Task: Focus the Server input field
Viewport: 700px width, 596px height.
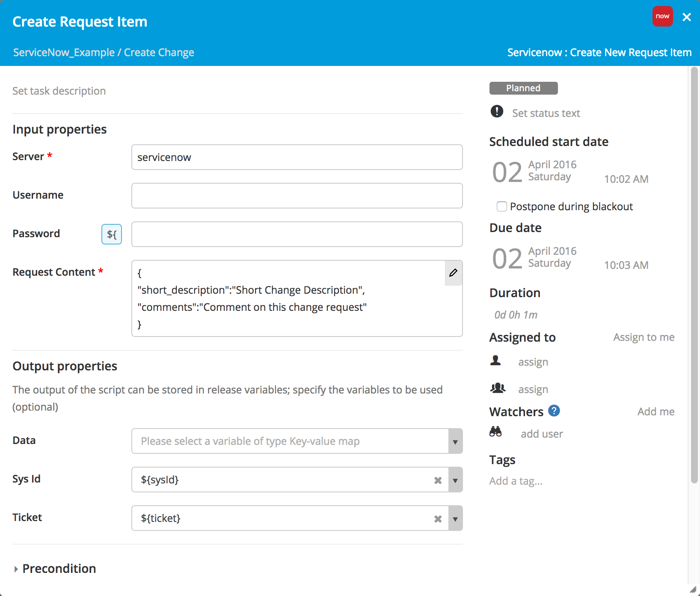Action: click(297, 157)
